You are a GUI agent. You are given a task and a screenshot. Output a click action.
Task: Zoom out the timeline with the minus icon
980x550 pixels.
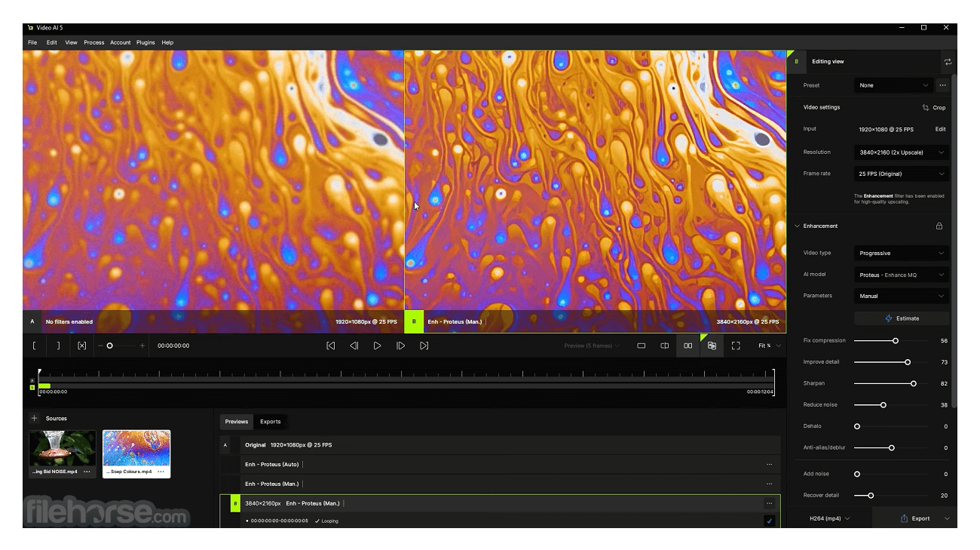(x=100, y=346)
